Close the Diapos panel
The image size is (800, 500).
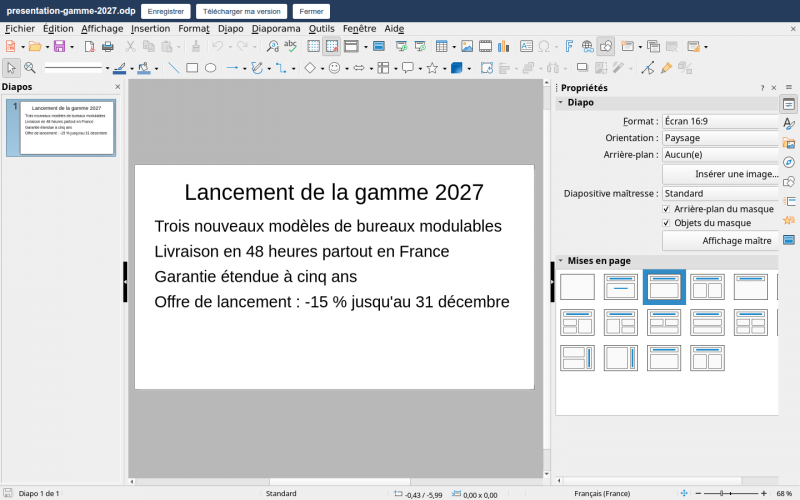[117, 87]
